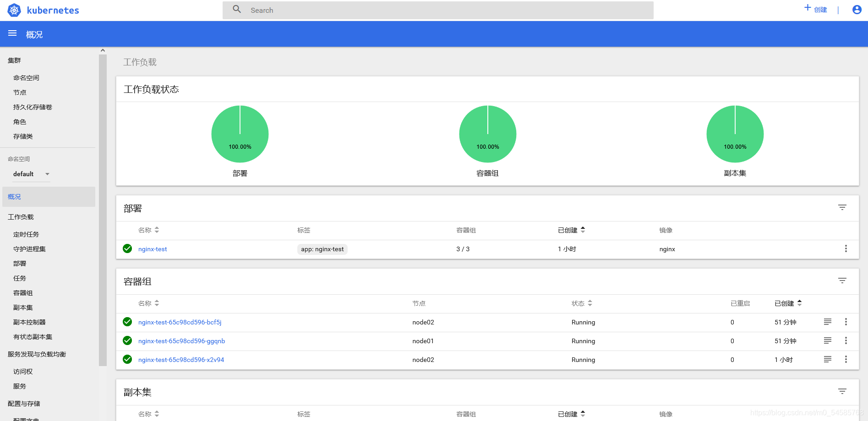
Task: Select 容器组 in sidebar
Action: (x=23, y=293)
